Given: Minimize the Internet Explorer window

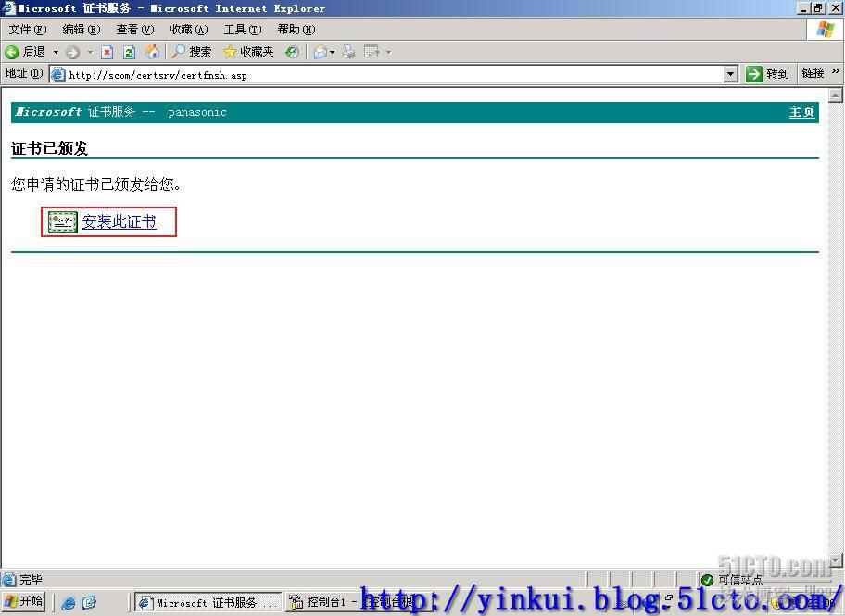Looking at the screenshot, I should pyautogui.click(x=804, y=8).
